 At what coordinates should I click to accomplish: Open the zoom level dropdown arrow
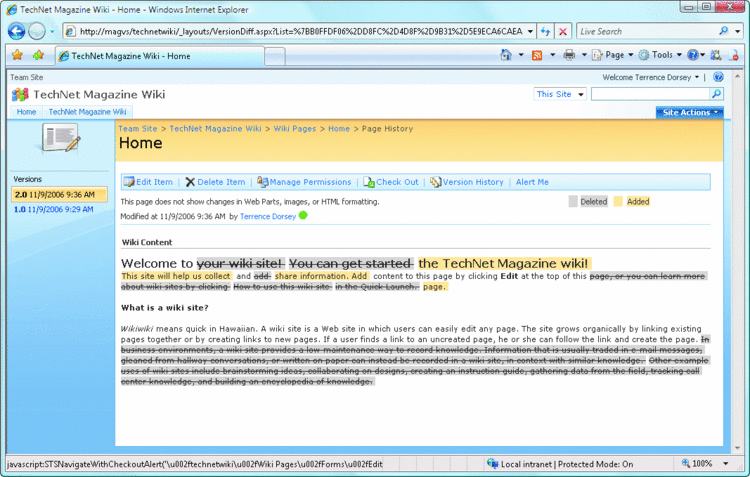pos(726,463)
